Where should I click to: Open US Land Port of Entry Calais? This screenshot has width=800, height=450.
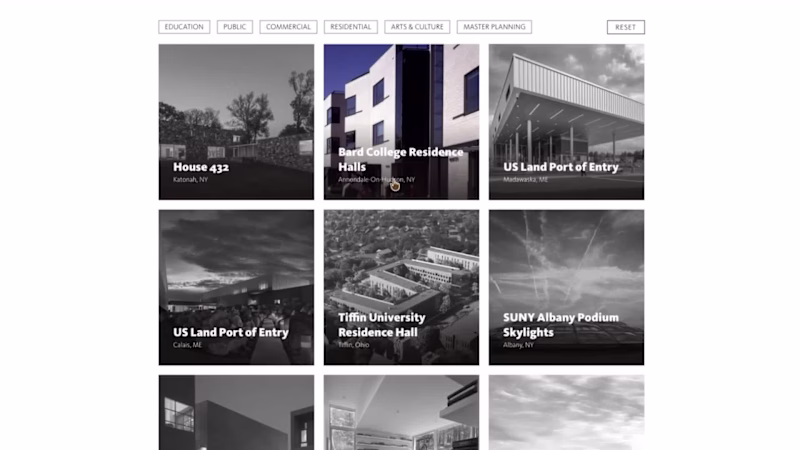236,287
